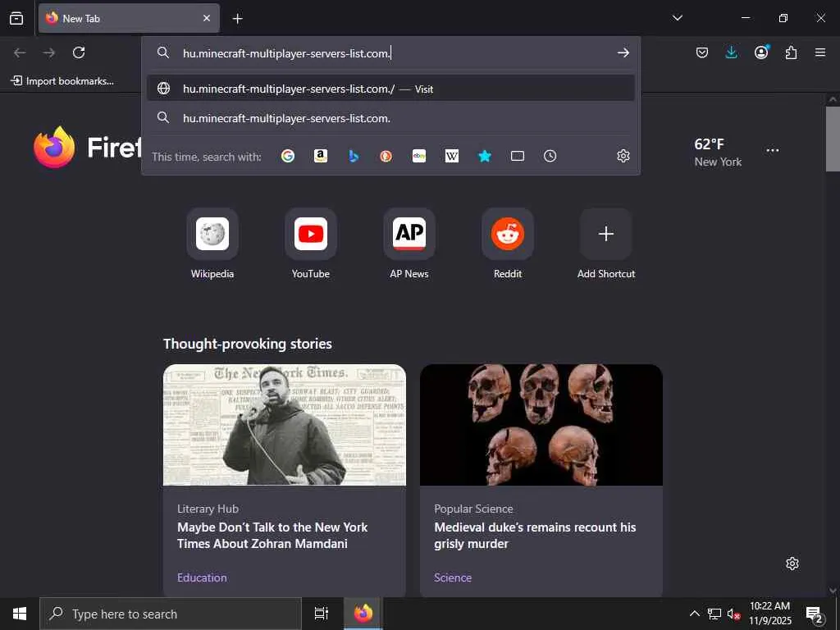The width and height of the screenshot is (840, 630).
Task: Click inside the address bar URL field
Action: click(x=391, y=53)
